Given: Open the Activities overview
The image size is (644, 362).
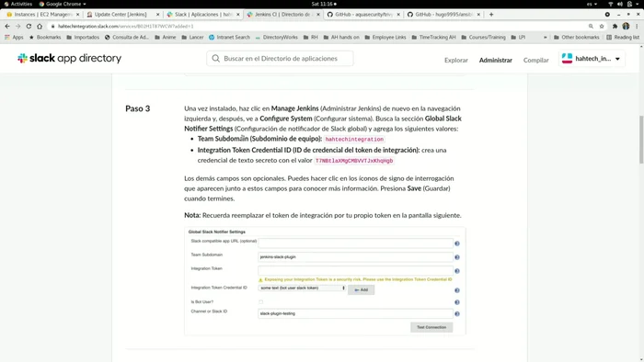Looking at the screenshot, I should pyautogui.click(x=18, y=4).
